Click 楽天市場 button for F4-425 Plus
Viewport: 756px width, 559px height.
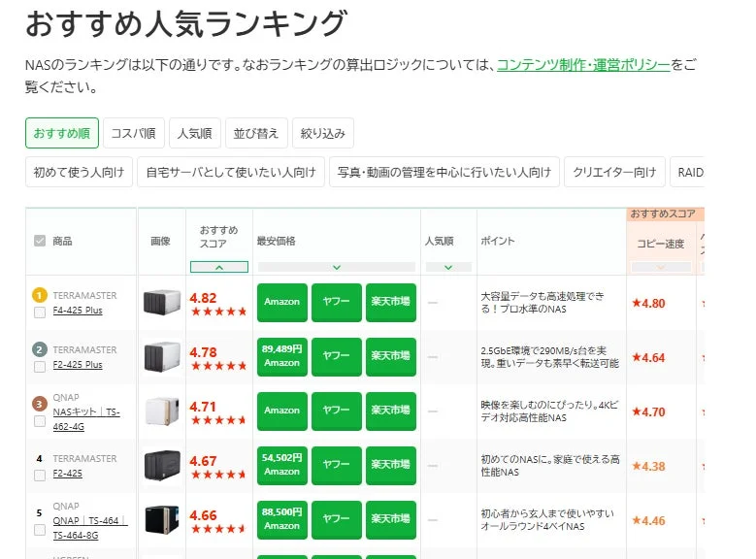pos(390,302)
